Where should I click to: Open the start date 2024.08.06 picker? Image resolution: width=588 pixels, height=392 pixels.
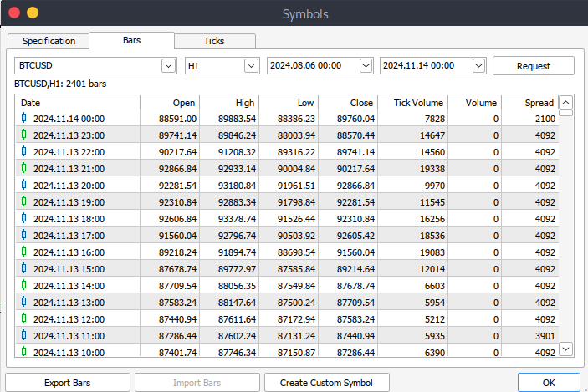click(366, 65)
